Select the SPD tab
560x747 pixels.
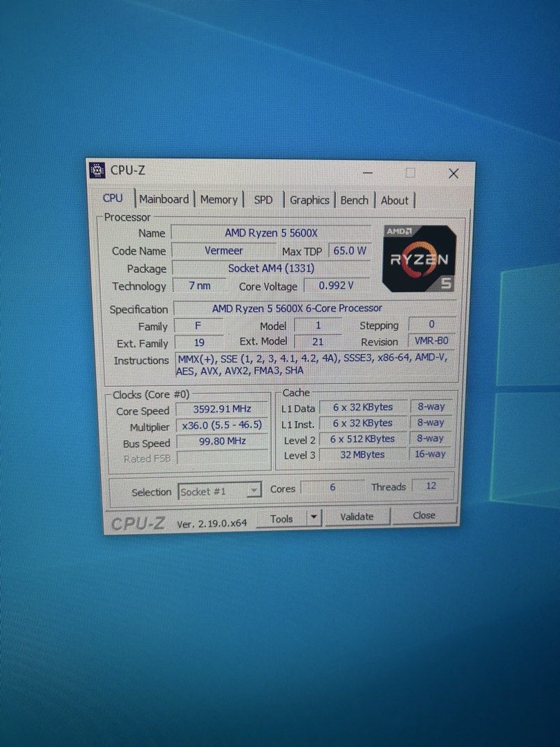[x=263, y=200]
